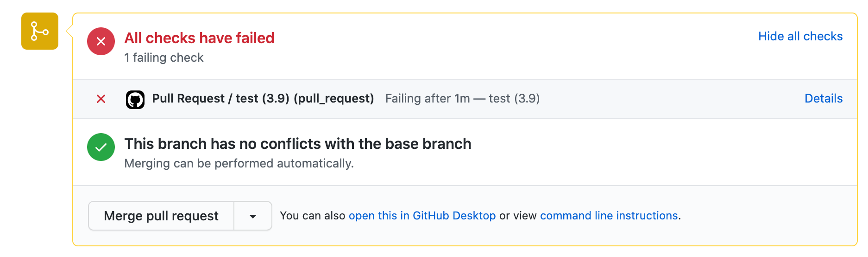View command line instructions link
The image size is (868, 257).
point(609,216)
